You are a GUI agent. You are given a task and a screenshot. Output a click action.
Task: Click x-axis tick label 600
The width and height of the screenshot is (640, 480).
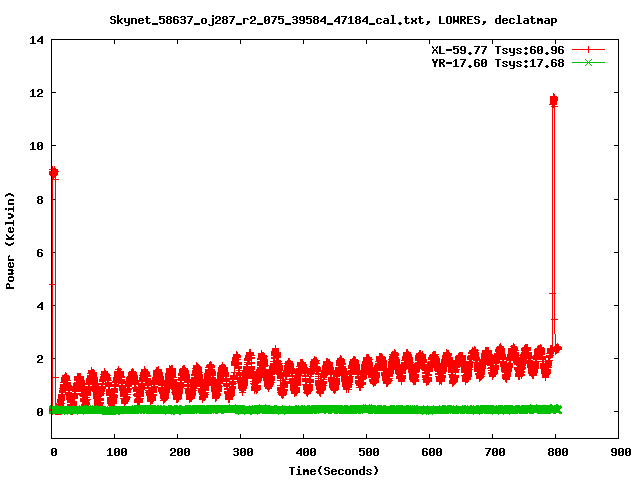[432, 452]
